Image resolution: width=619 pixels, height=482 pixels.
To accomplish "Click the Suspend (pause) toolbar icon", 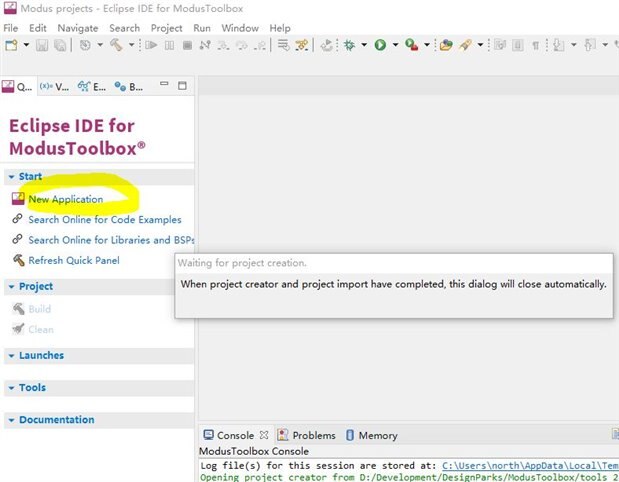I will [169, 45].
